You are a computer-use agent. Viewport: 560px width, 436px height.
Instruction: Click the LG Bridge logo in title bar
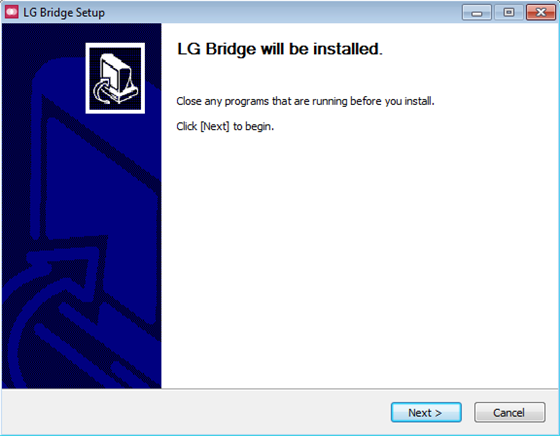point(11,12)
